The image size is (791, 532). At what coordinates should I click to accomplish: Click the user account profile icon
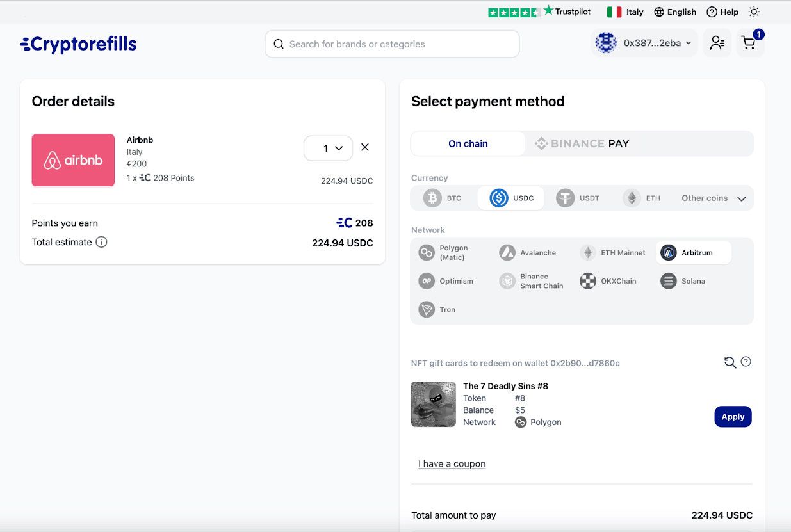tap(717, 43)
